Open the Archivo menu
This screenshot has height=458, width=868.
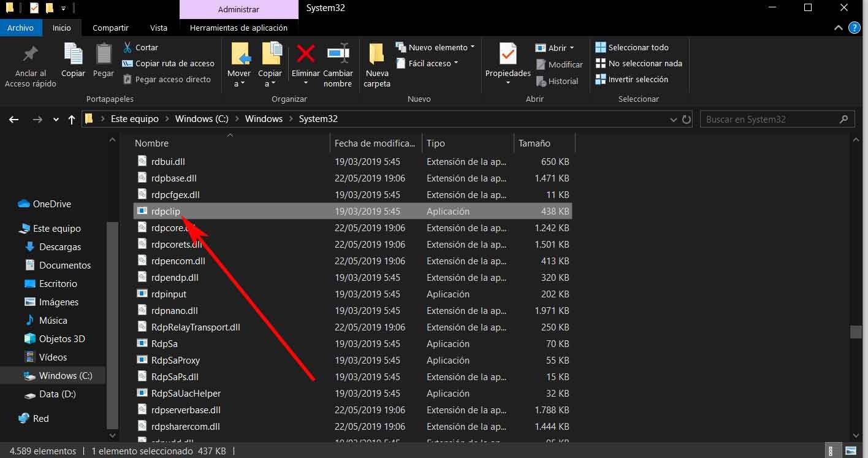click(x=21, y=28)
